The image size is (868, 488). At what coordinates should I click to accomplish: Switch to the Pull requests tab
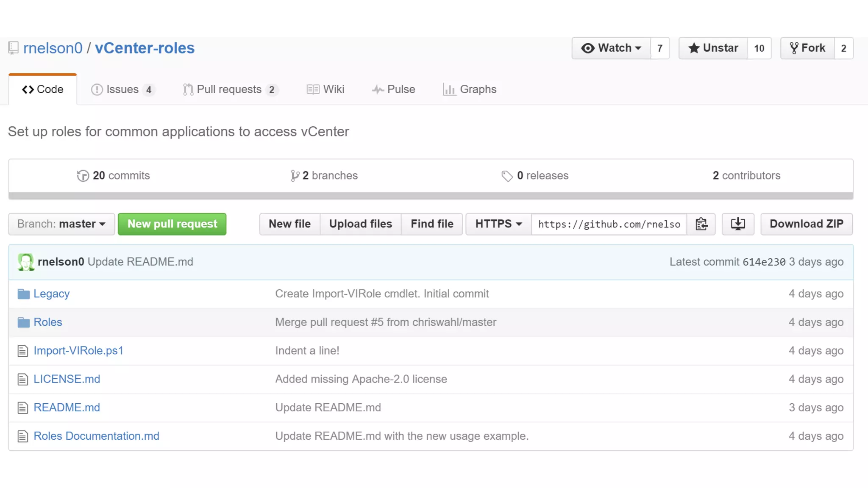(x=229, y=89)
